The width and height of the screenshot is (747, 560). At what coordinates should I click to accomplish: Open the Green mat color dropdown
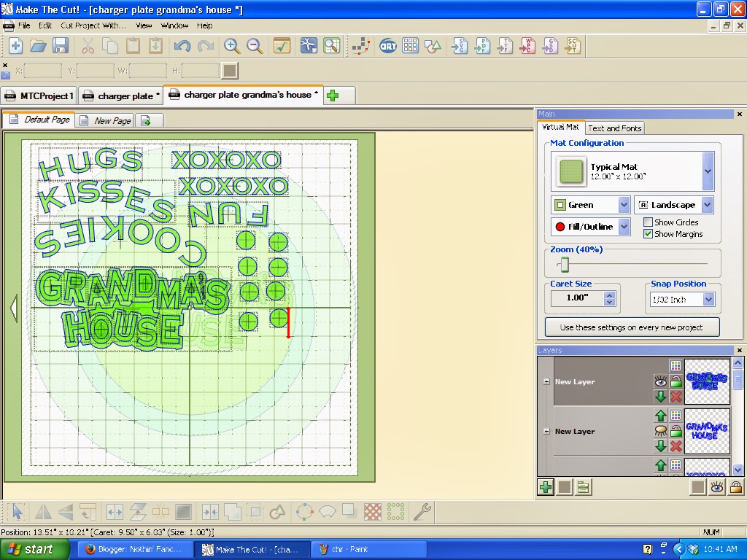point(624,205)
